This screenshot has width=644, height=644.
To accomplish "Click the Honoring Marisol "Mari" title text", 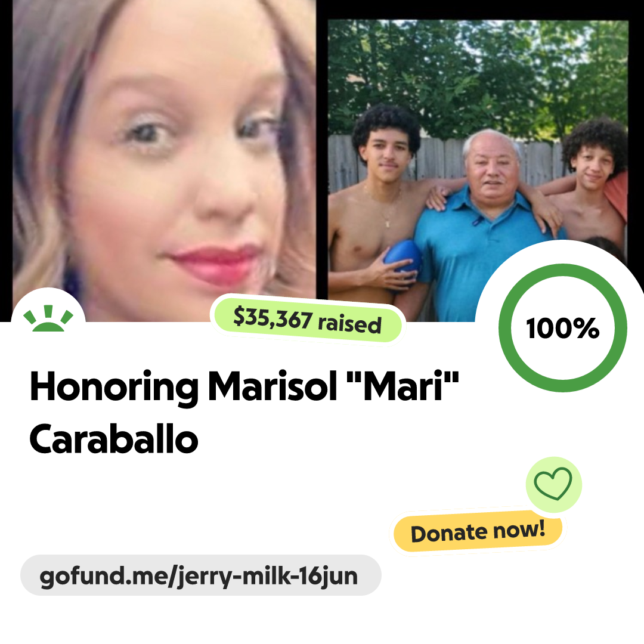I will pos(244,386).
